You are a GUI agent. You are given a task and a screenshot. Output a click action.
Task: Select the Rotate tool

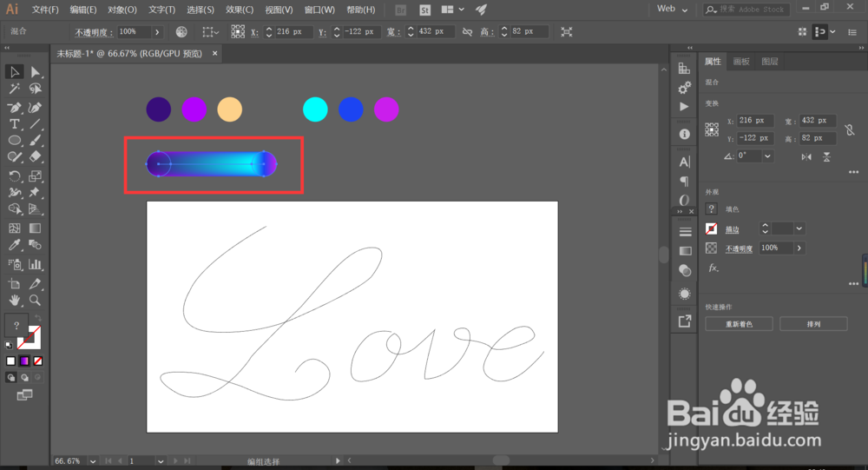(x=15, y=176)
